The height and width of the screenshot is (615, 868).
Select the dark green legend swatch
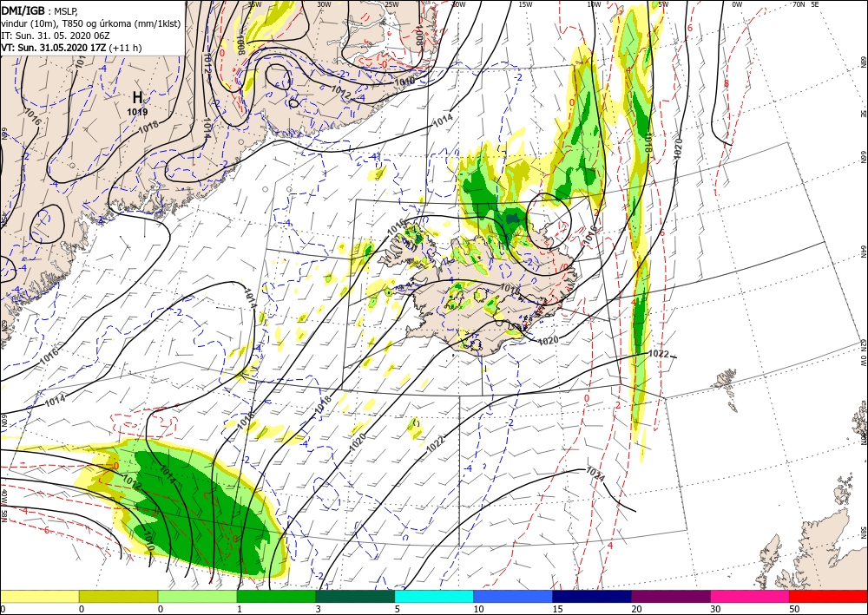[355, 596]
